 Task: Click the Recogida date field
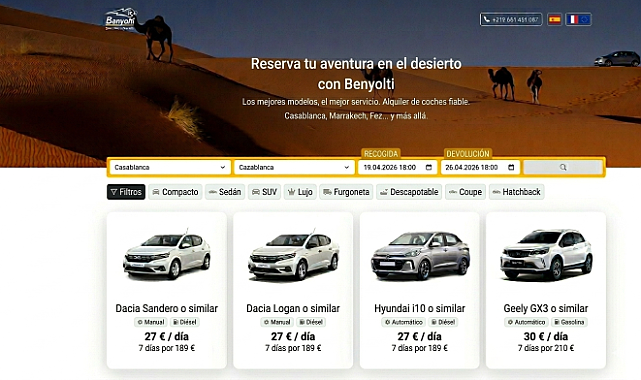coord(397,167)
